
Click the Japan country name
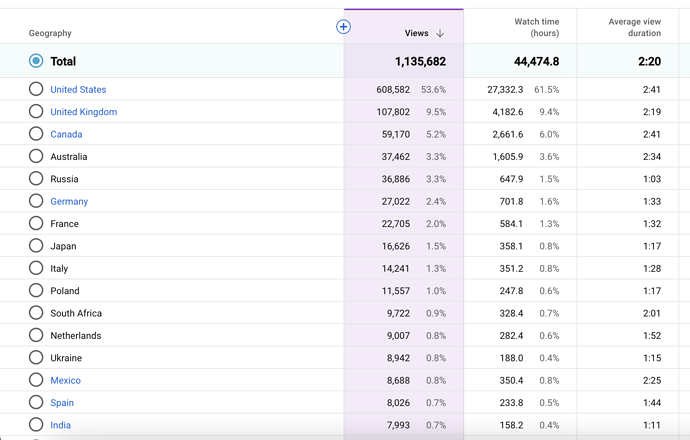(63, 246)
